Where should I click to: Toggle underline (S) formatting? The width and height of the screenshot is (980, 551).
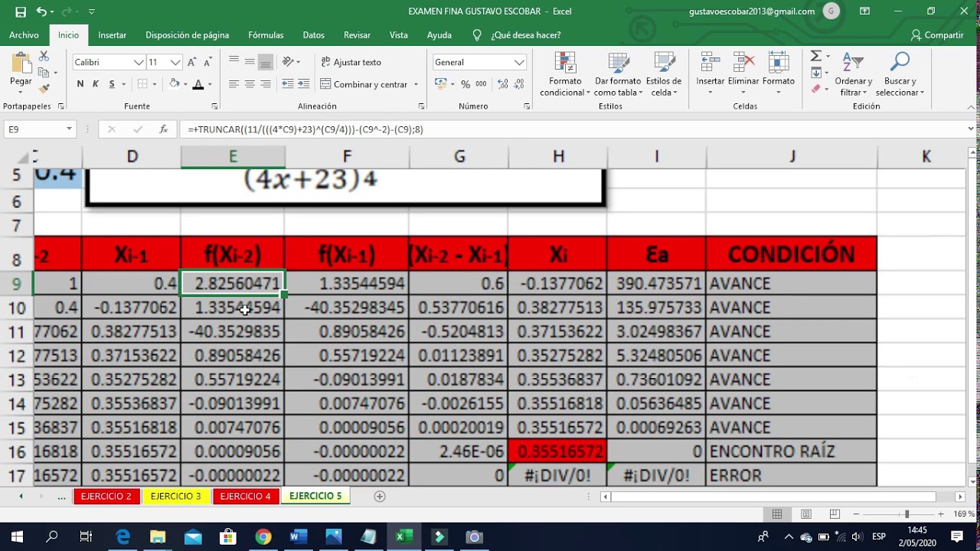pos(112,84)
